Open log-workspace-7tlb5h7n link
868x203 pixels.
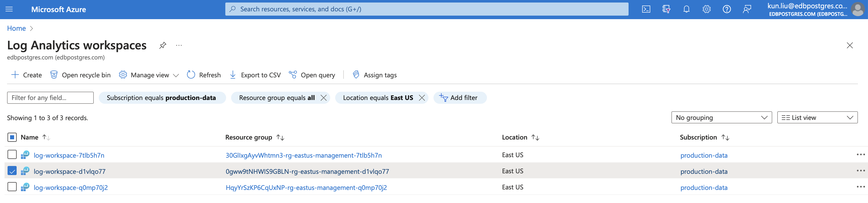pyautogui.click(x=69, y=155)
